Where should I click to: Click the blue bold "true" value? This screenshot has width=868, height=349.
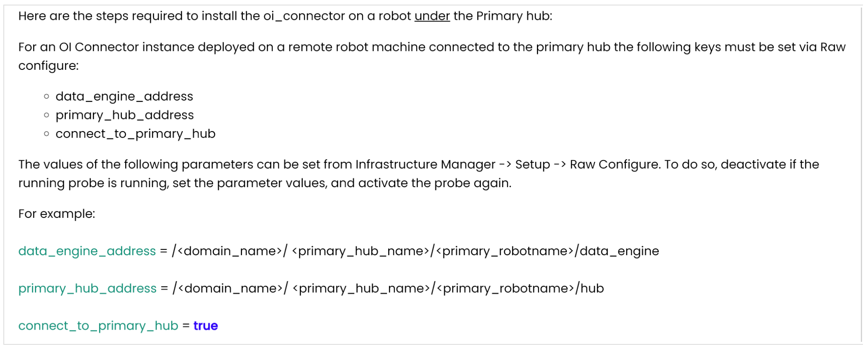205,326
